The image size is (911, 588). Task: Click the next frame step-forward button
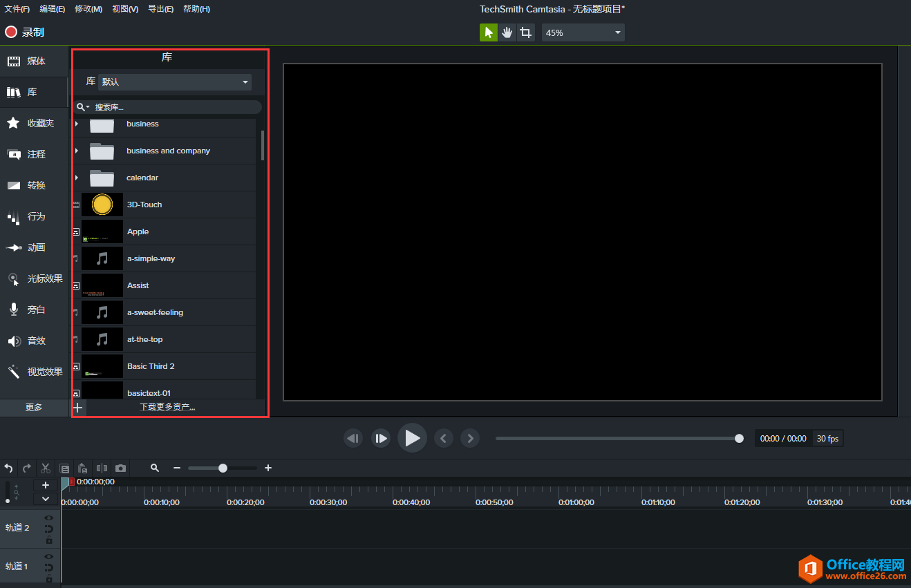(x=381, y=438)
